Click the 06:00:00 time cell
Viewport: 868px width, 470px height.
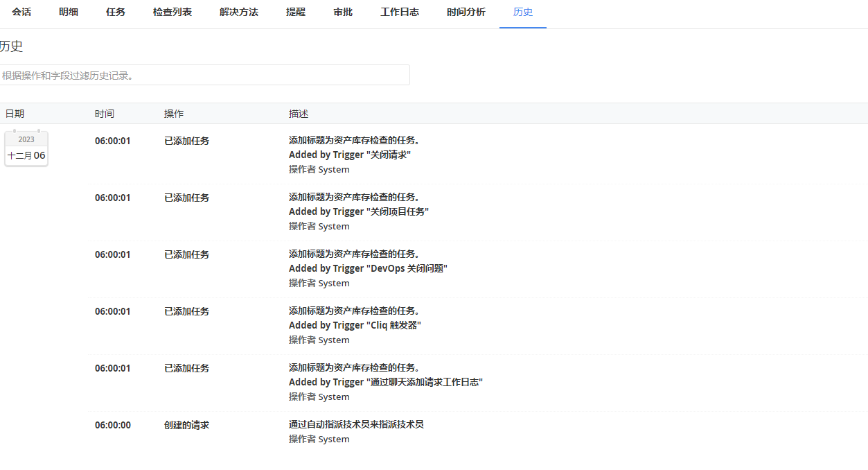click(x=113, y=425)
